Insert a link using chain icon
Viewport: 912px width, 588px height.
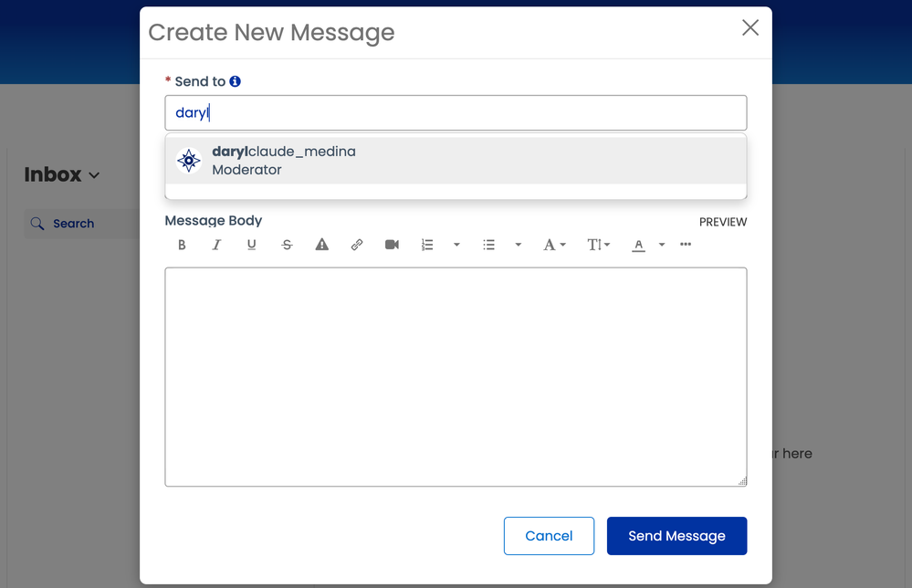point(357,245)
